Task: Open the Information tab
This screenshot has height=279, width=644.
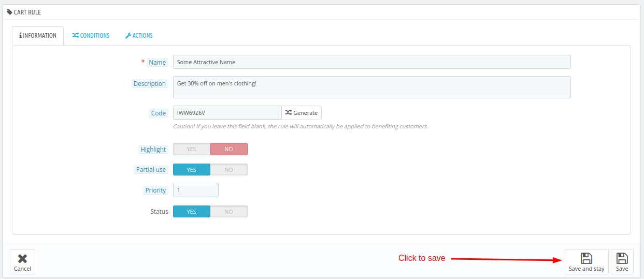Action: pyautogui.click(x=38, y=36)
